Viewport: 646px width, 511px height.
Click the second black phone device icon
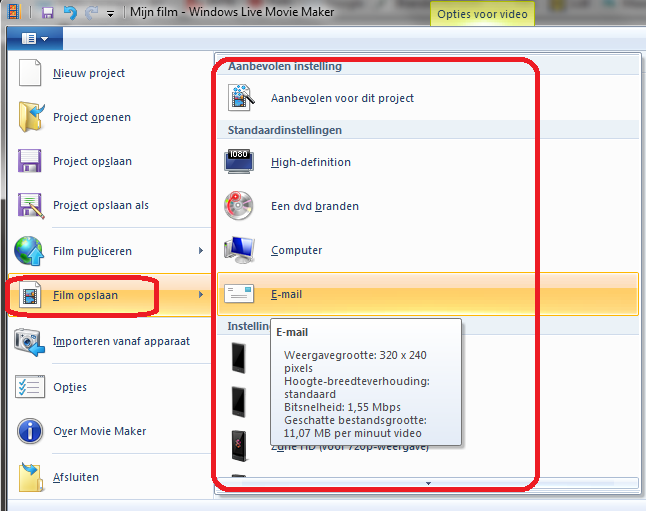click(x=239, y=402)
